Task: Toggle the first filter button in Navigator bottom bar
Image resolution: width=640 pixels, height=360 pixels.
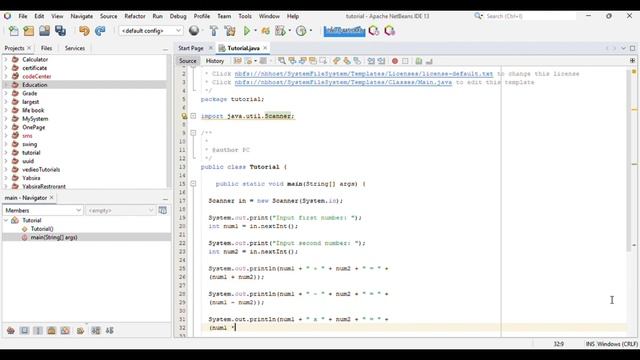Action: tap(11, 331)
